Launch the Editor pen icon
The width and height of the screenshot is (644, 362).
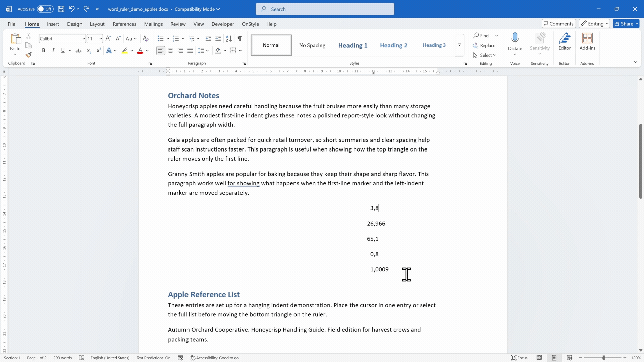[565, 42]
